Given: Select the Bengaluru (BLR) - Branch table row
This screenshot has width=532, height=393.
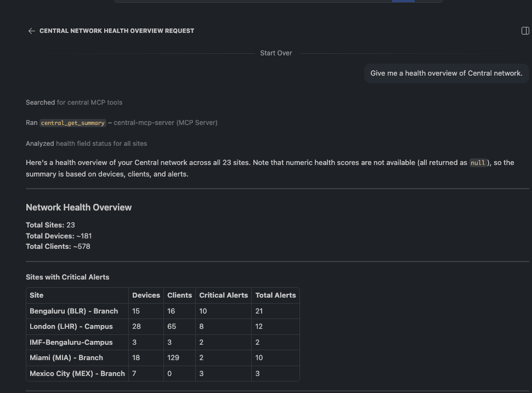Looking at the screenshot, I should pos(74,311).
